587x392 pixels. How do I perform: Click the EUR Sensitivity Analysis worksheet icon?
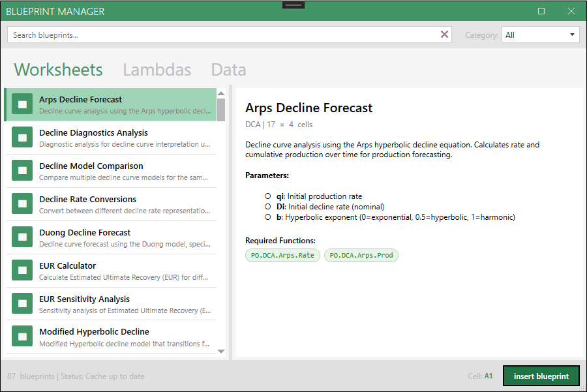(22, 304)
